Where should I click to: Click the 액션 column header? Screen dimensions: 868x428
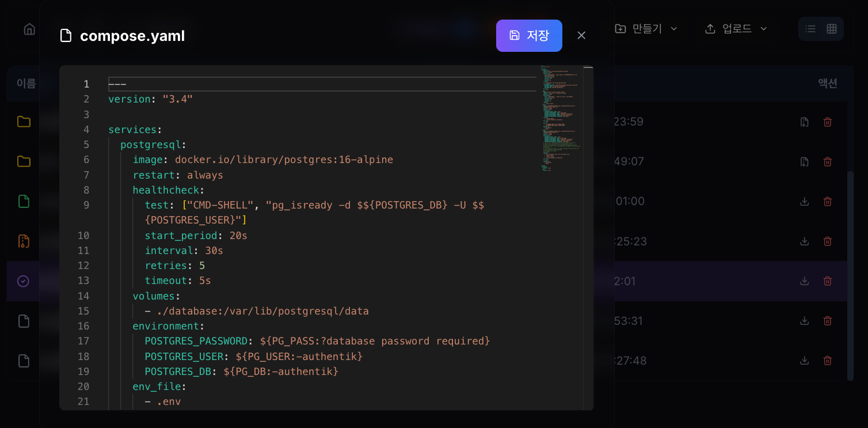click(x=827, y=84)
